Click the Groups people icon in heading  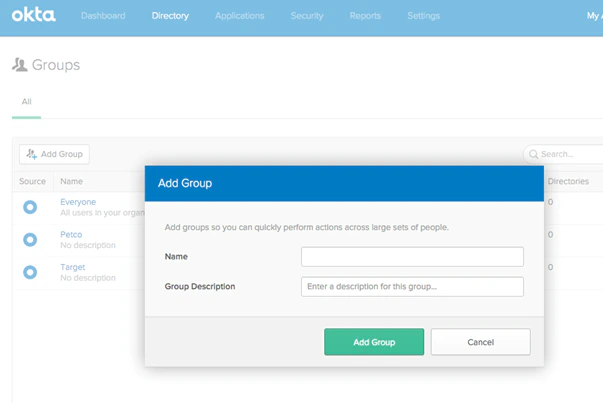(x=20, y=65)
